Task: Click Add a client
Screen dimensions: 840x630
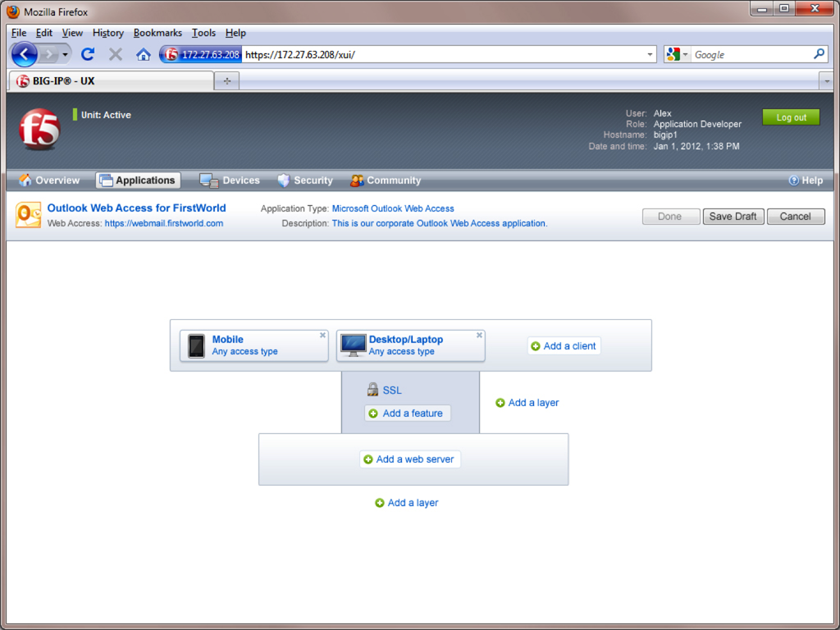Action: coord(564,346)
